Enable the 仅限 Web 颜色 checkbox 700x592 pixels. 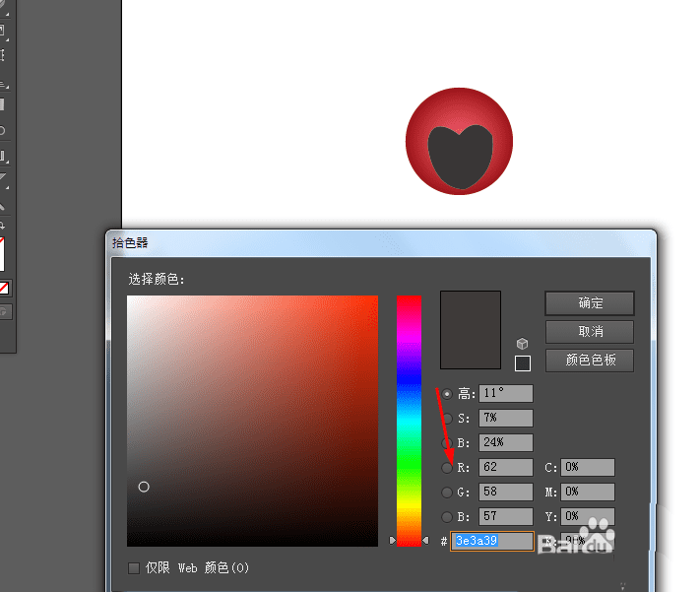click(x=134, y=568)
